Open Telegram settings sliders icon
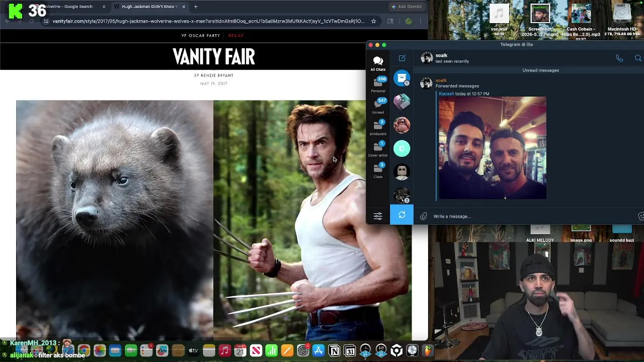 [378, 216]
